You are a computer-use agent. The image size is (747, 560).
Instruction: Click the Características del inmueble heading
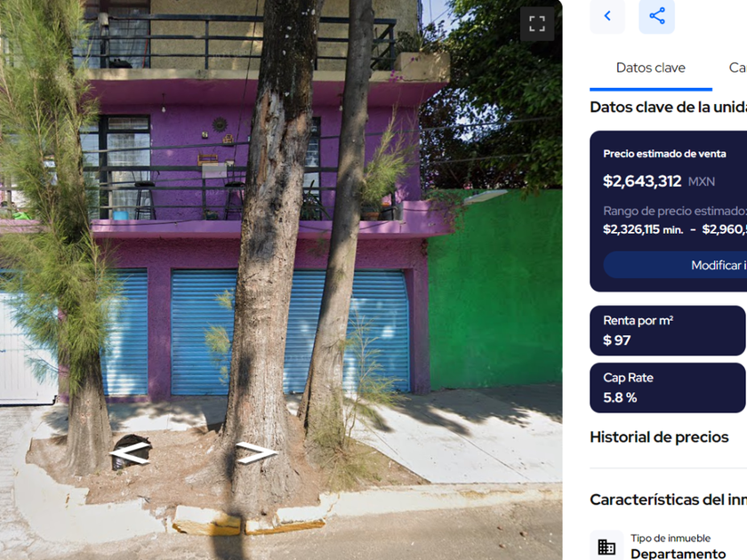coord(669,500)
